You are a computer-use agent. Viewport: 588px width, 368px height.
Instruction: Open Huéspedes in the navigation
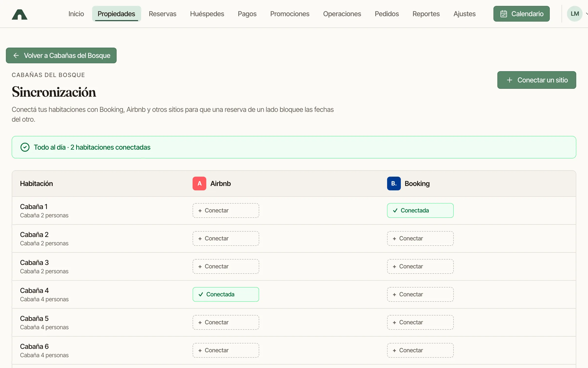tap(207, 14)
